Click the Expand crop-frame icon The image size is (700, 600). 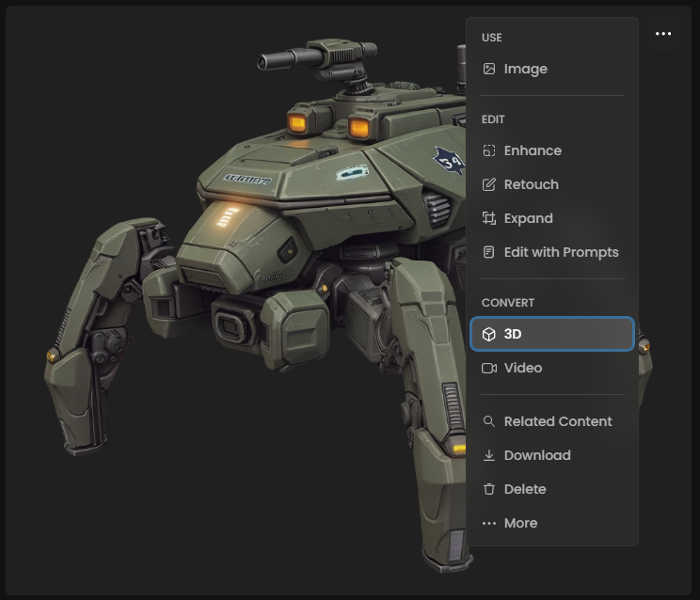tap(488, 218)
